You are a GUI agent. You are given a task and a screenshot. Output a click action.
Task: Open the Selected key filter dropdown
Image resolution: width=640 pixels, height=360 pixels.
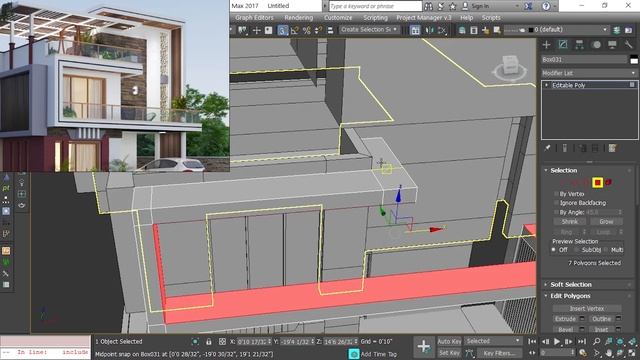[x=493, y=341]
